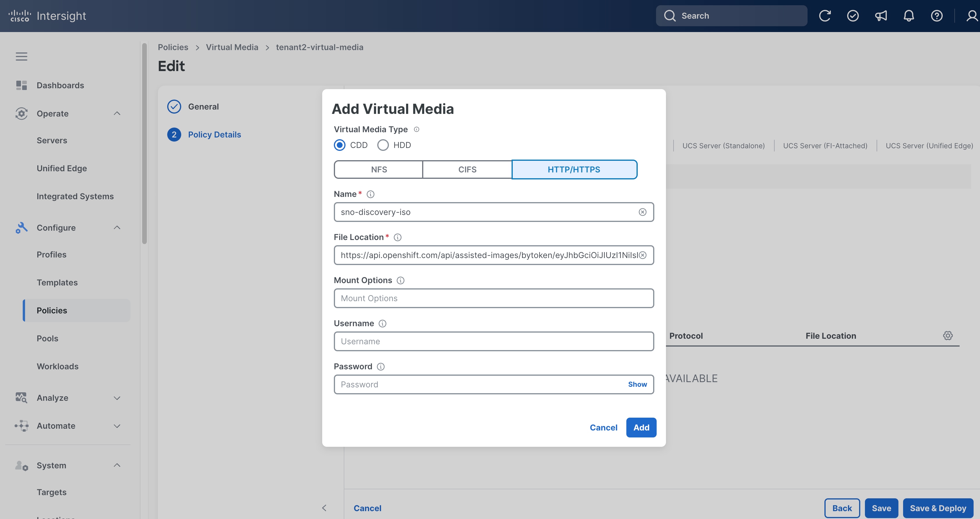Toggle the hamburger navigation menu
The image size is (980, 519).
coord(21,56)
